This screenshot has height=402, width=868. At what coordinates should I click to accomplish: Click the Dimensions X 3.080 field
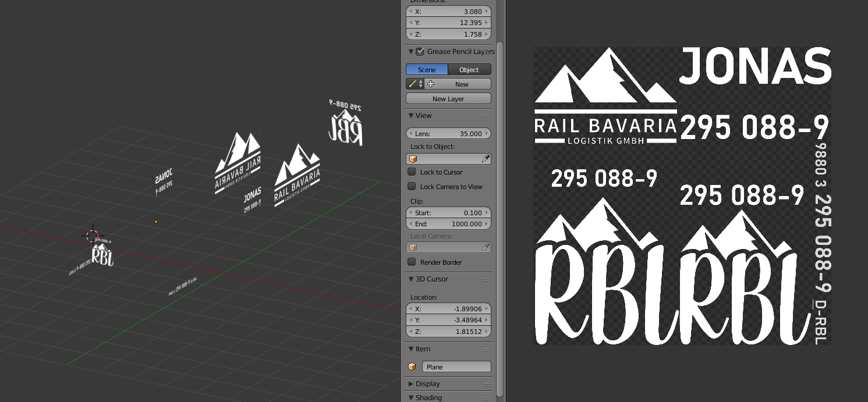pos(448,12)
